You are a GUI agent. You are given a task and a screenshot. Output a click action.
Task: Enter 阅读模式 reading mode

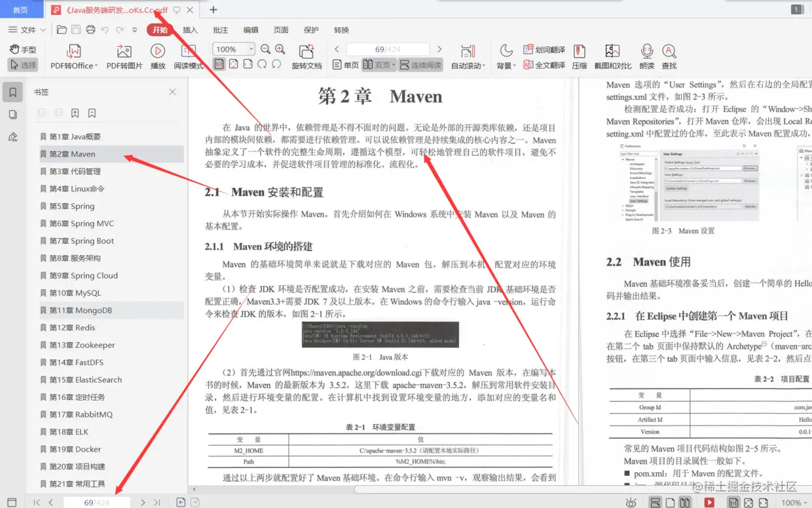[x=189, y=56]
